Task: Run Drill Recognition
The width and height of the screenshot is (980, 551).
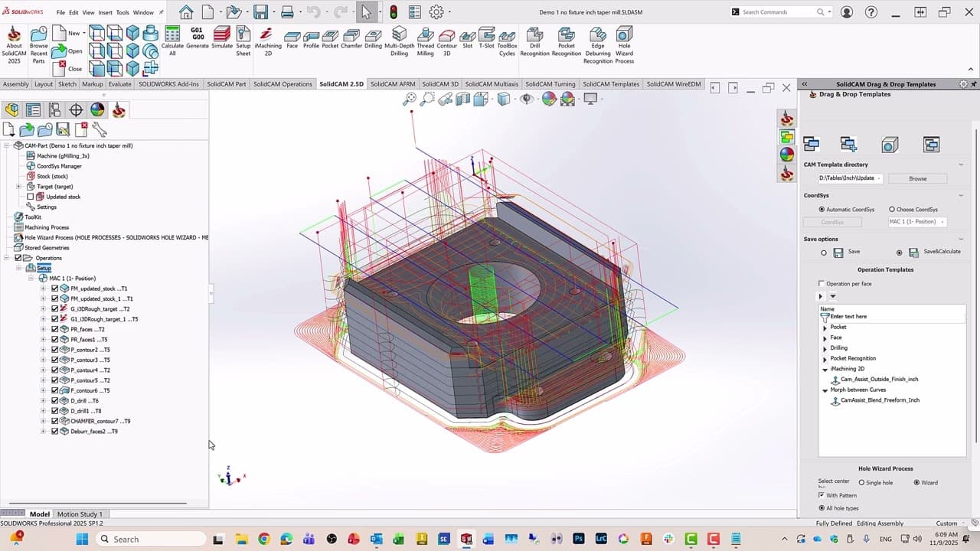Action: coord(535,41)
